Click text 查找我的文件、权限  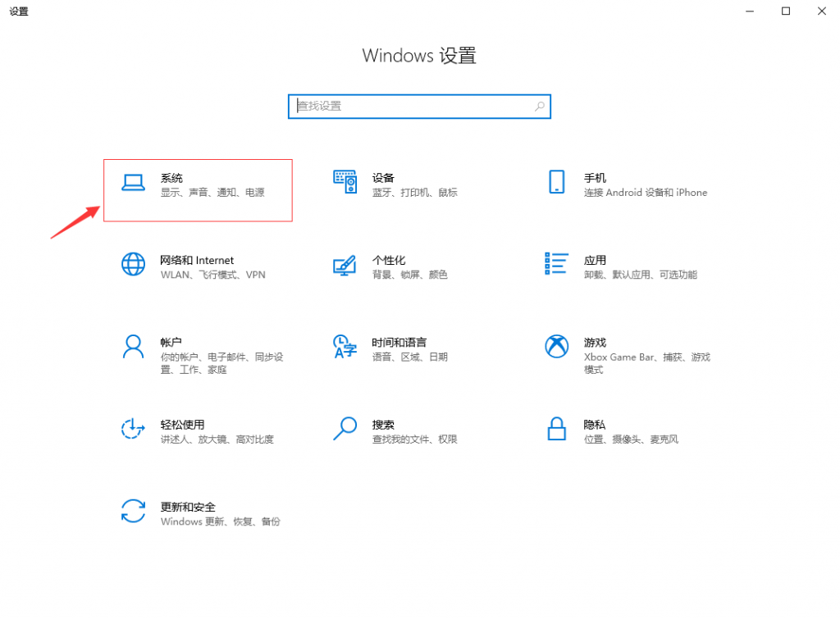(x=414, y=439)
